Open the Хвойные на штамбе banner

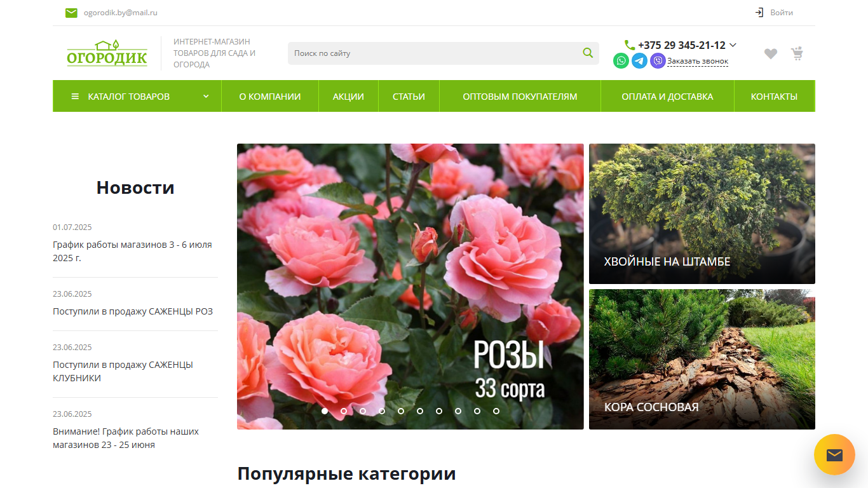coord(702,213)
